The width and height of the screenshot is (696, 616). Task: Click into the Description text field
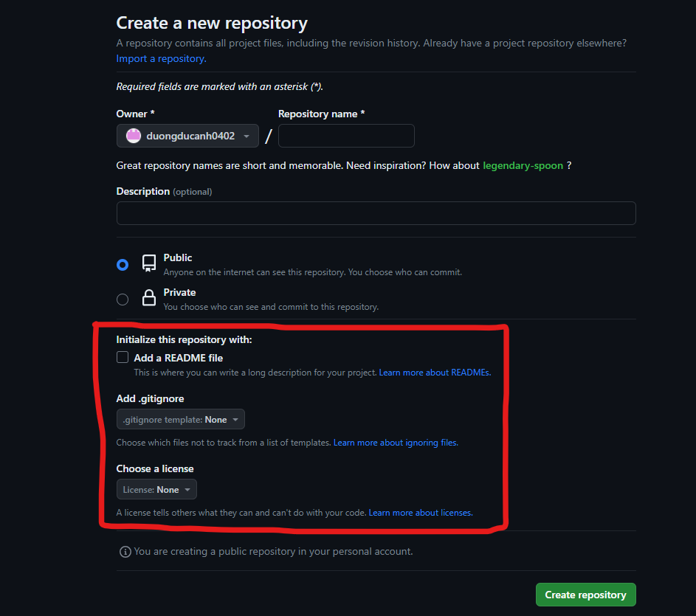click(x=376, y=213)
